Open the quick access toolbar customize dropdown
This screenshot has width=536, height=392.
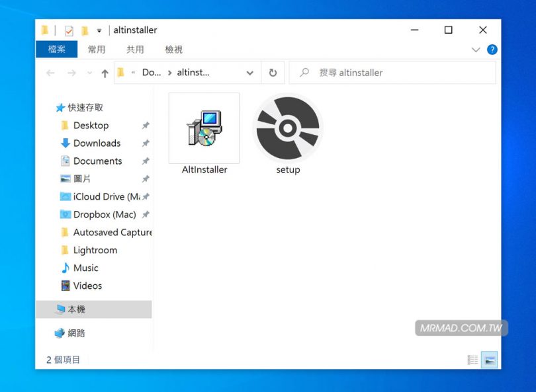tap(99, 30)
